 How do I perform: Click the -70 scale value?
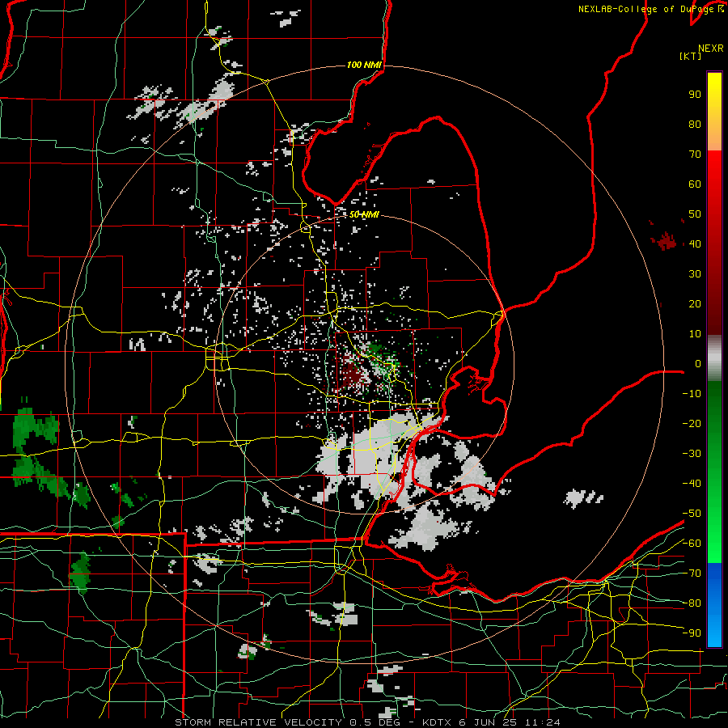692,573
